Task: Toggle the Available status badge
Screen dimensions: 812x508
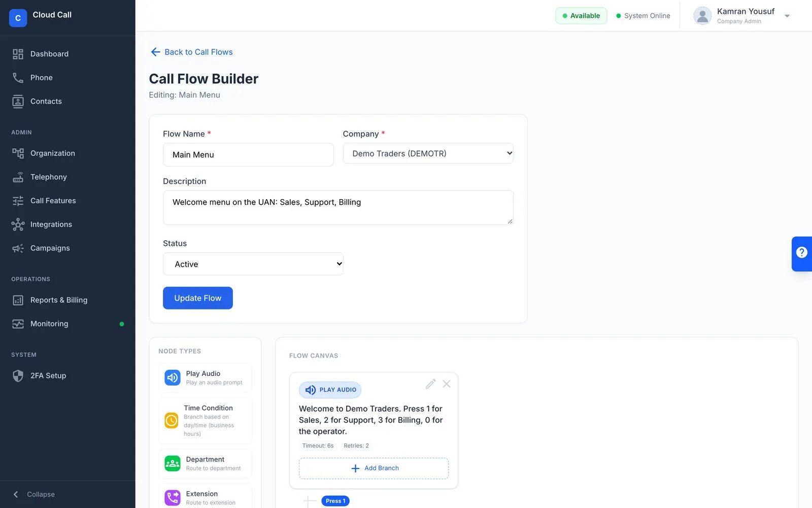Action: [x=581, y=16]
